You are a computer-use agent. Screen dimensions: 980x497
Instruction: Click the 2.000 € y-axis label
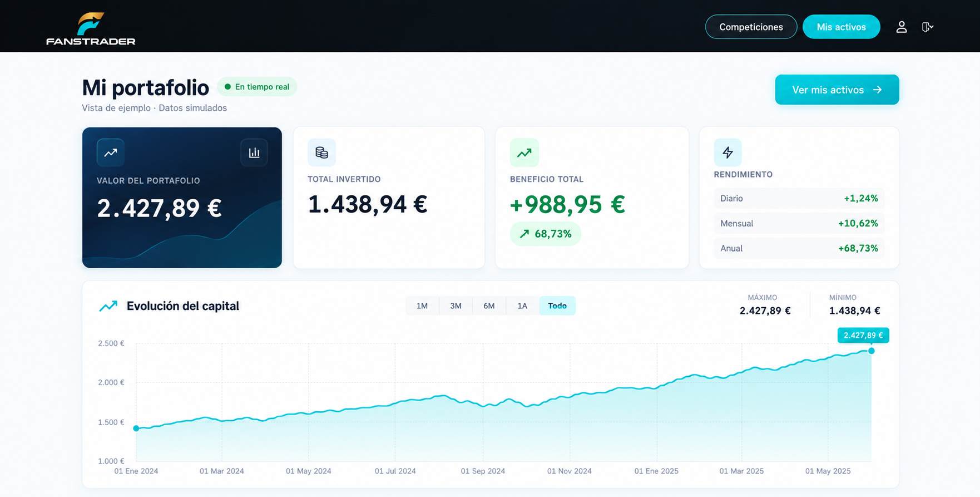point(111,382)
